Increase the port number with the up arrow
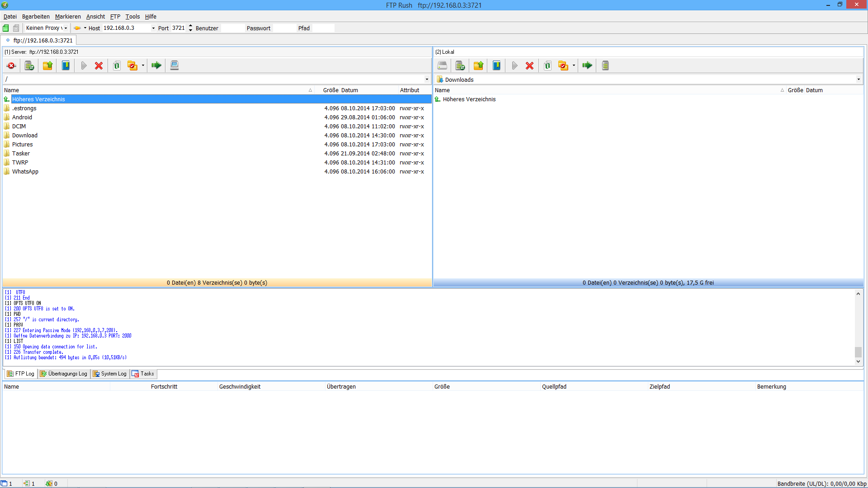The image size is (868, 488). 190,26
